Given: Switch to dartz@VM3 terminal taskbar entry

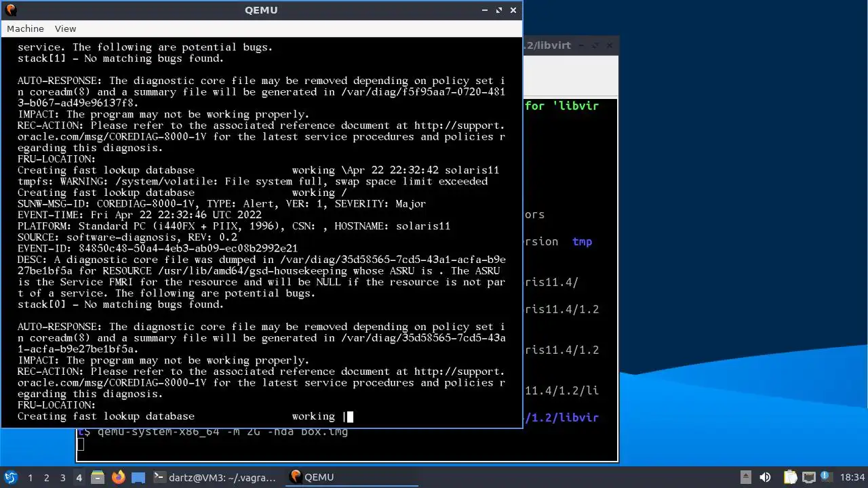Looking at the screenshot, I should 215,477.
